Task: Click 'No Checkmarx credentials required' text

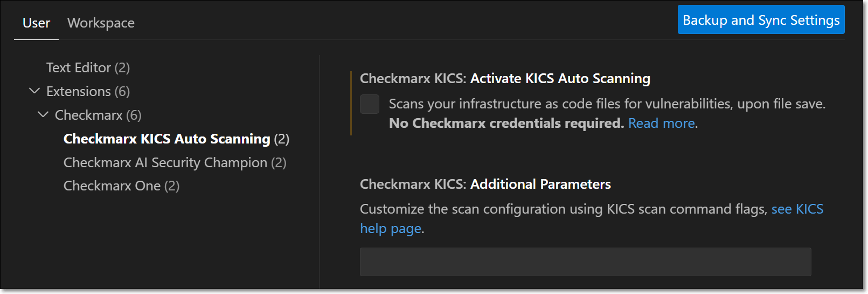Action: pos(506,124)
